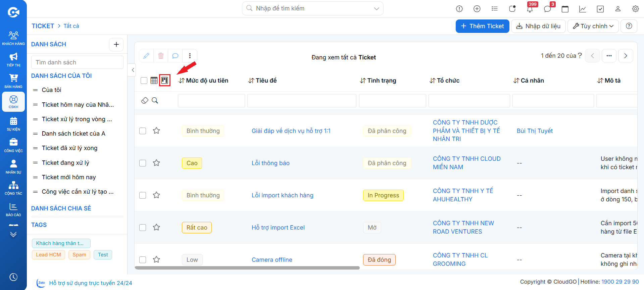Go to next page of tickets
644x290 pixels.
(x=626, y=56)
